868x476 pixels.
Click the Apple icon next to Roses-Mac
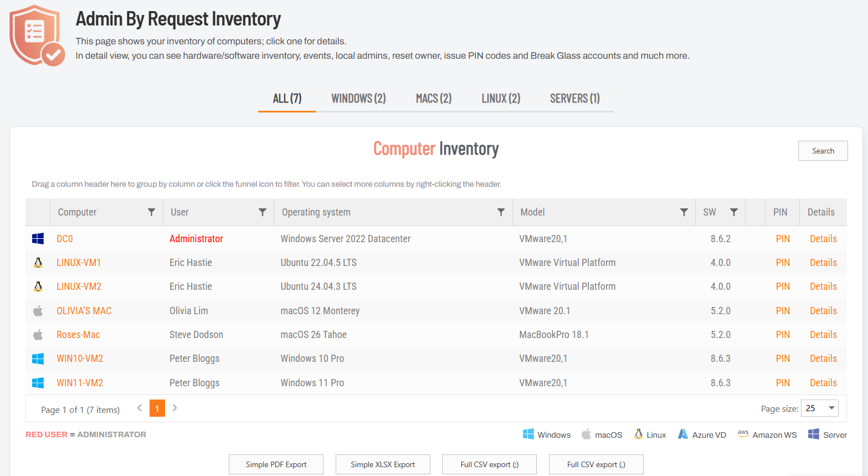38,335
